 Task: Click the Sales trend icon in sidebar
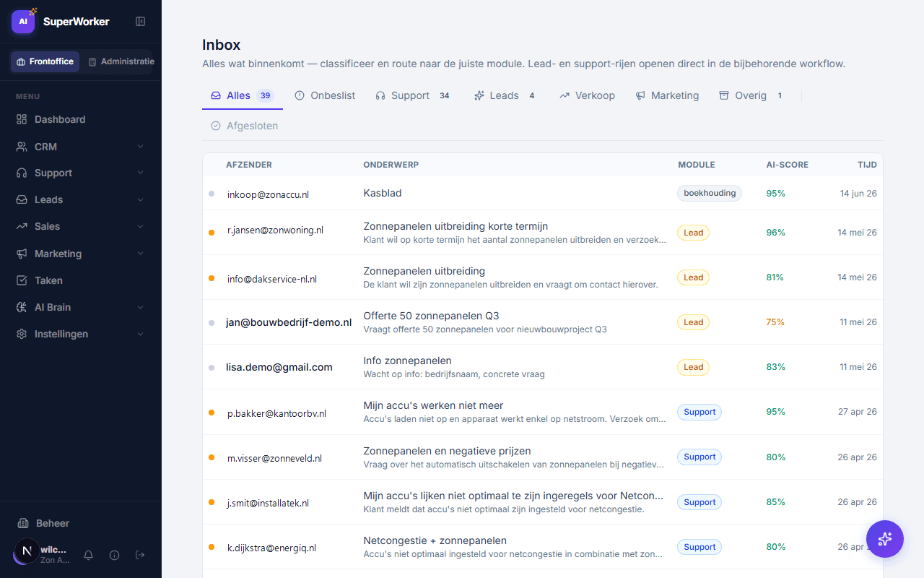click(x=22, y=226)
